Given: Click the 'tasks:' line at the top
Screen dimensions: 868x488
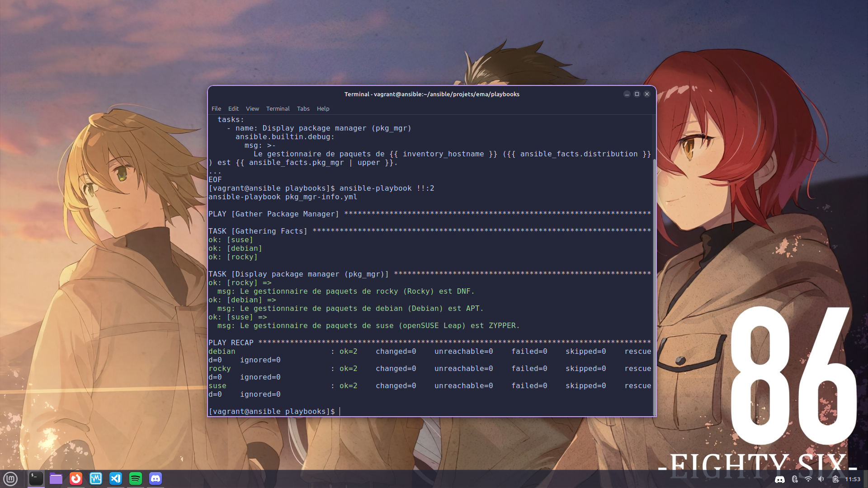Looking at the screenshot, I should [231, 120].
